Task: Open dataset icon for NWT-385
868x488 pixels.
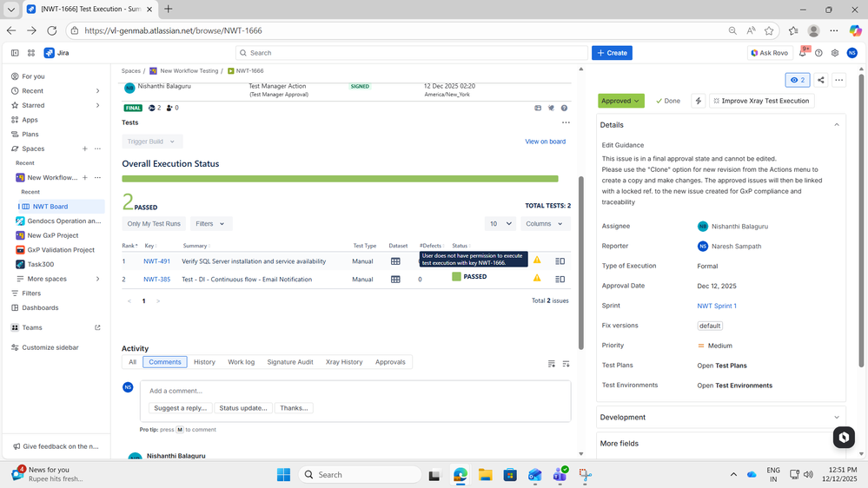Action: tap(395, 280)
